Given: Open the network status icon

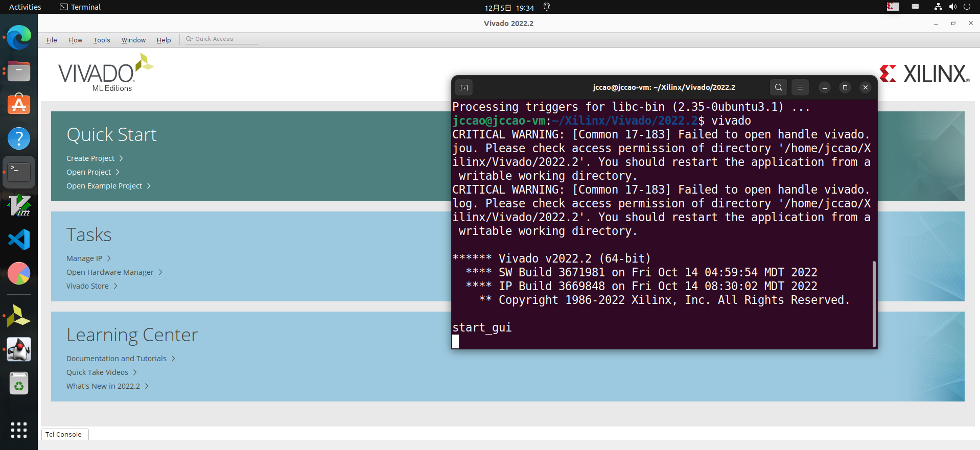Looking at the screenshot, I should 938,7.
